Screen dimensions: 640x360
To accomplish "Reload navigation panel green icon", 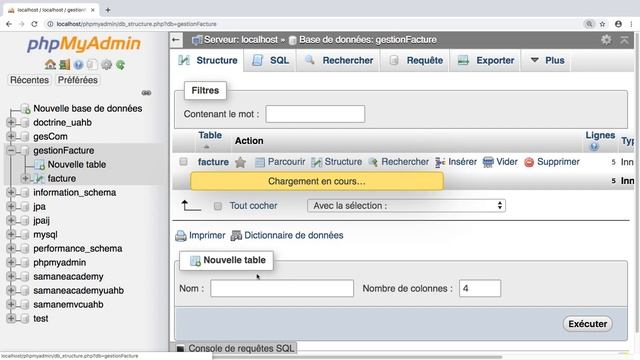I will click(120, 64).
